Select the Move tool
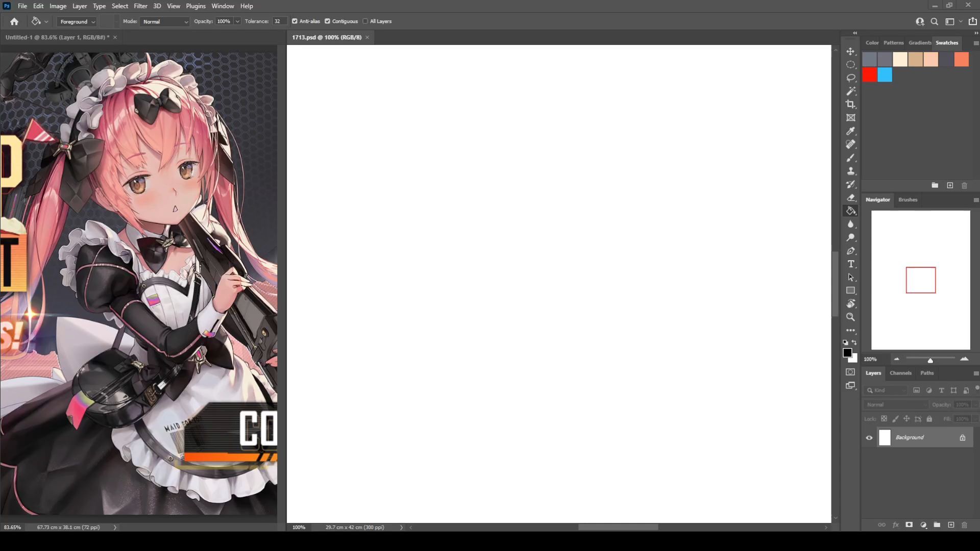This screenshot has width=980, height=551. point(850,52)
